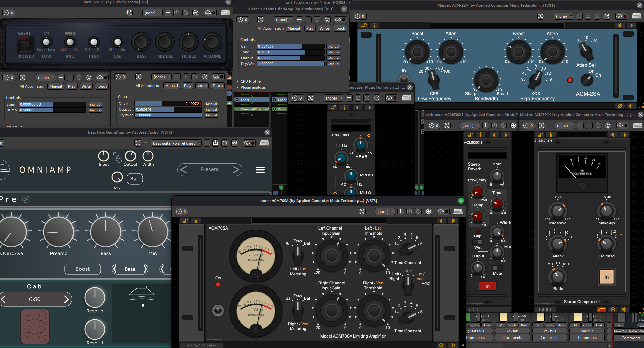
Task: Toggle the Byp bypass button in OmniAmp
Action: point(134,179)
